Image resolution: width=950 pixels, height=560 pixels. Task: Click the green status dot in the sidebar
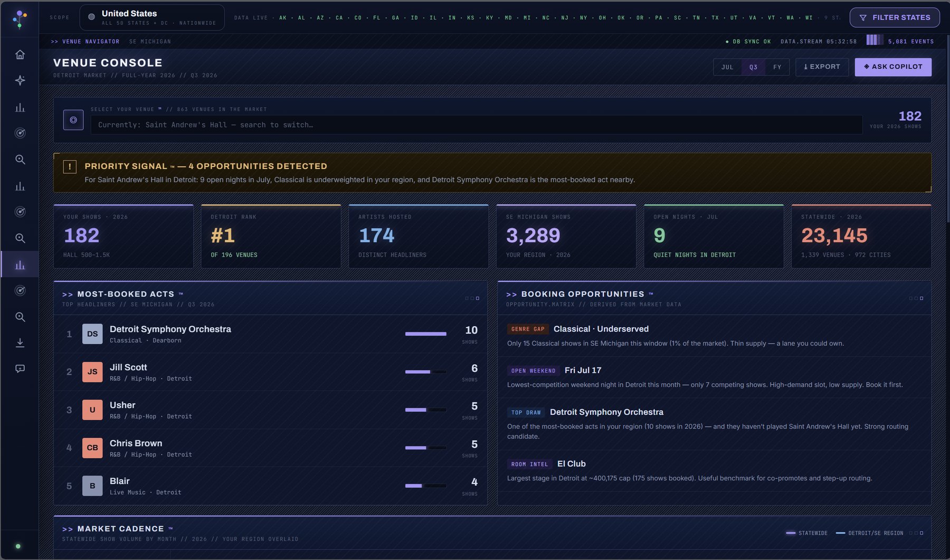[x=18, y=546]
